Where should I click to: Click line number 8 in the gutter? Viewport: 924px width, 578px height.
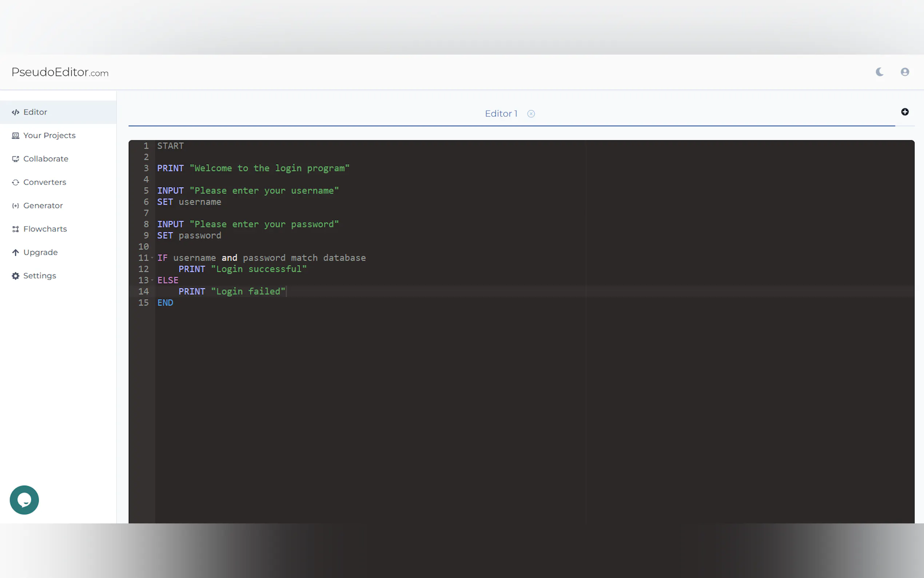(146, 225)
